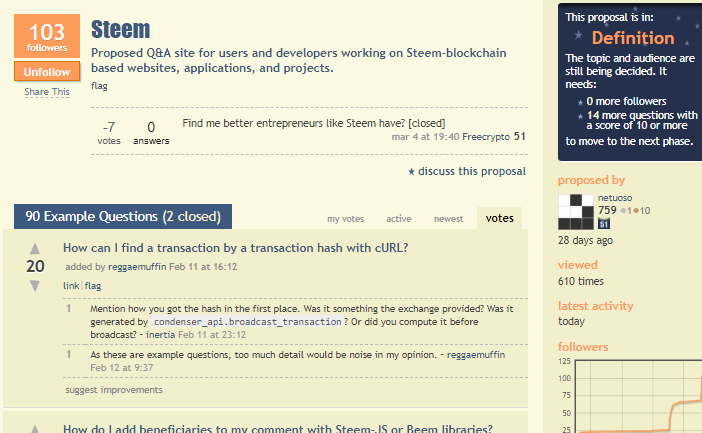Open the cURL transaction hash question
Image resolution: width=702 pixels, height=433 pixels.
(235, 248)
